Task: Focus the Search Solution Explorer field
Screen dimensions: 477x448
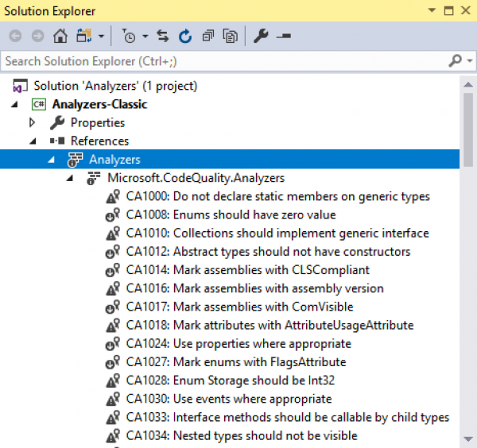Action: [x=225, y=61]
